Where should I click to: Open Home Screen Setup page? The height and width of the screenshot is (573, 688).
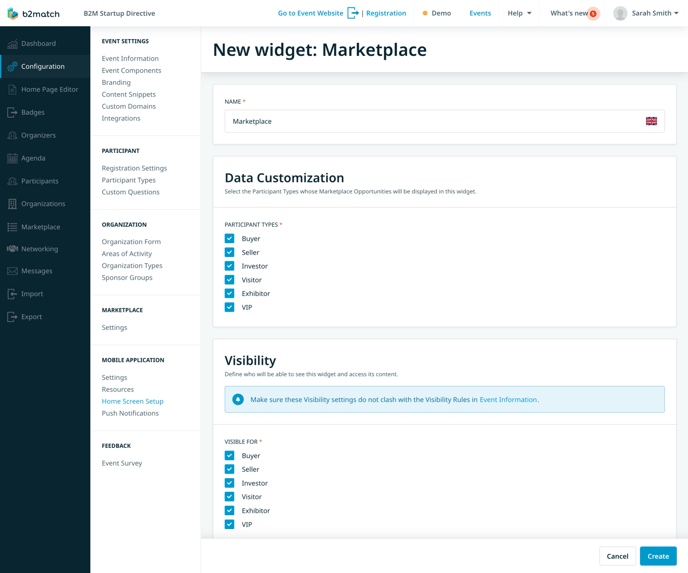tap(133, 401)
